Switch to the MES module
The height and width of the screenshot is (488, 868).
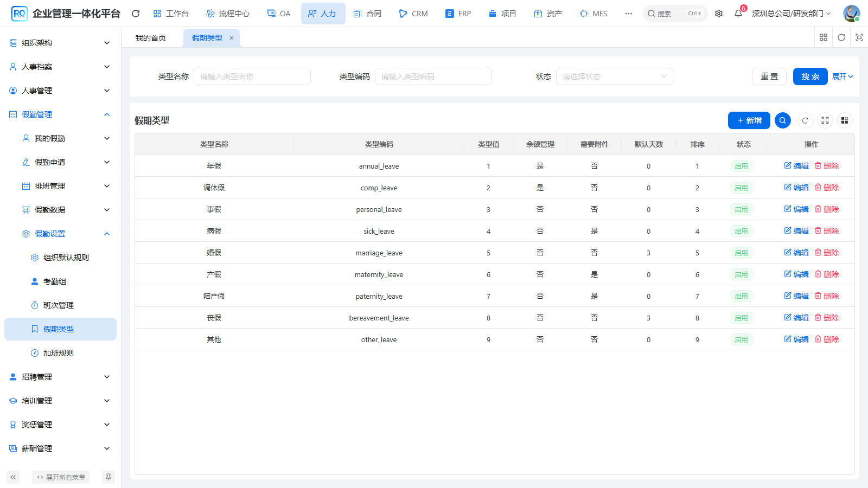[x=593, y=14]
